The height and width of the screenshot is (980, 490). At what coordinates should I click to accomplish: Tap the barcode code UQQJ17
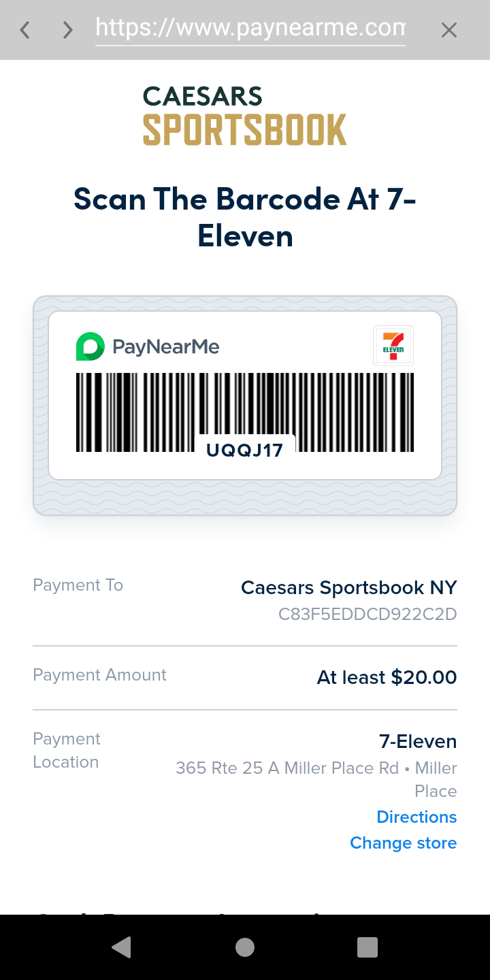point(245,450)
